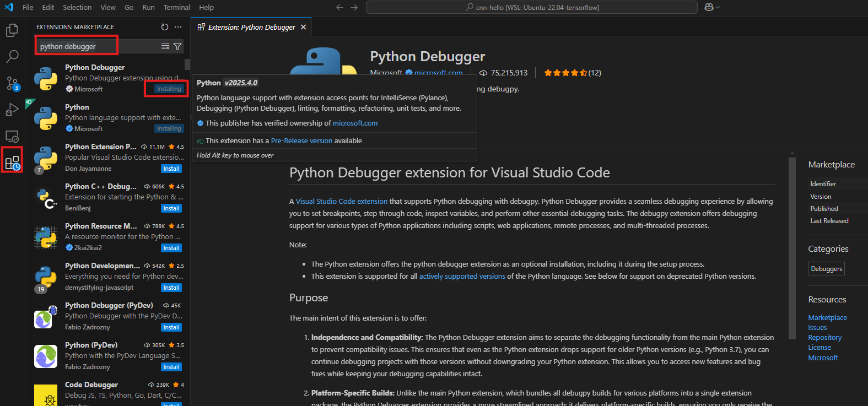Open the Run menu

click(148, 8)
